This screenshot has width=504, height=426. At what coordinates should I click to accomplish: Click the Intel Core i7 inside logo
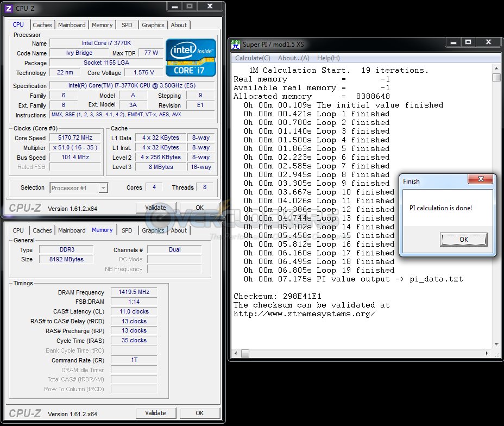(x=191, y=58)
